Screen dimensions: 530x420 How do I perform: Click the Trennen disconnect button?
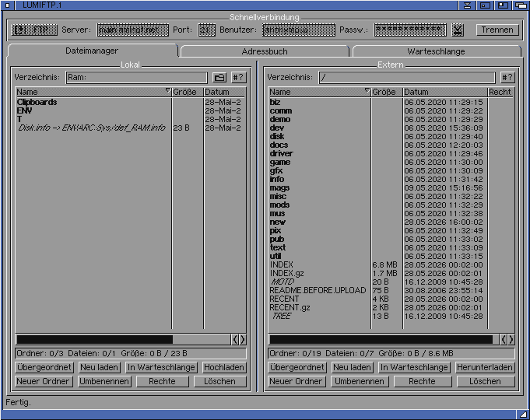click(x=497, y=30)
